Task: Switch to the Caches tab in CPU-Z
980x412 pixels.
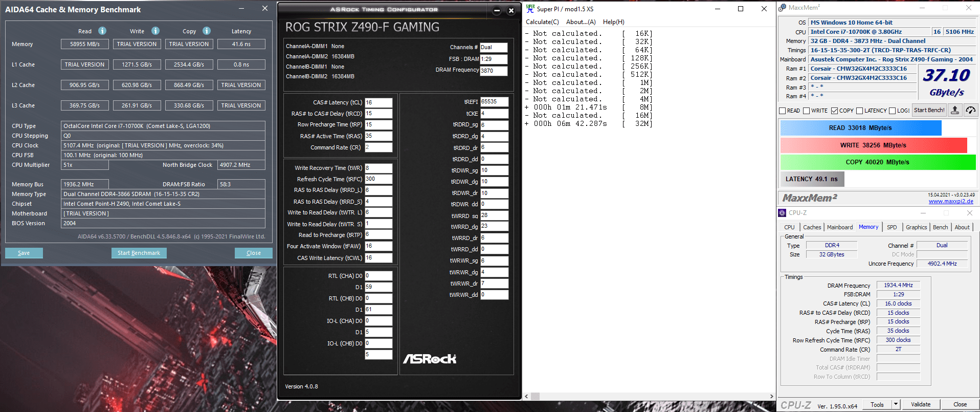Action: tap(812, 227)
